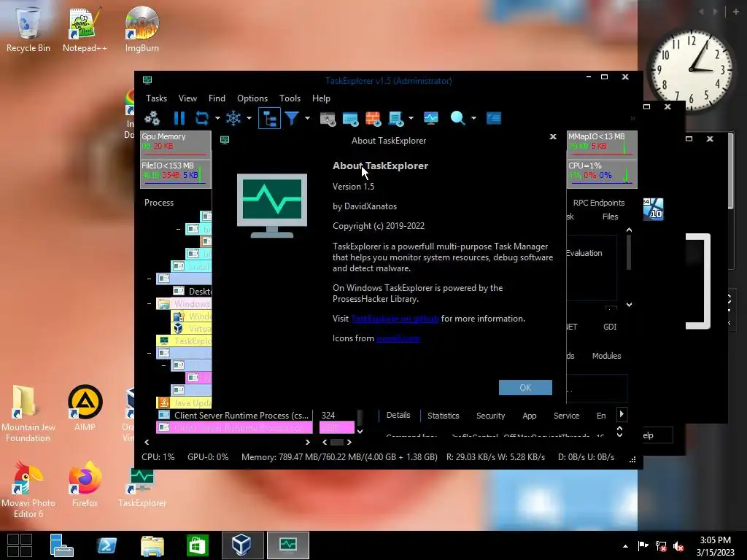
Task: Switch to the RPC Endpoints tab
Action: (599, 203)
